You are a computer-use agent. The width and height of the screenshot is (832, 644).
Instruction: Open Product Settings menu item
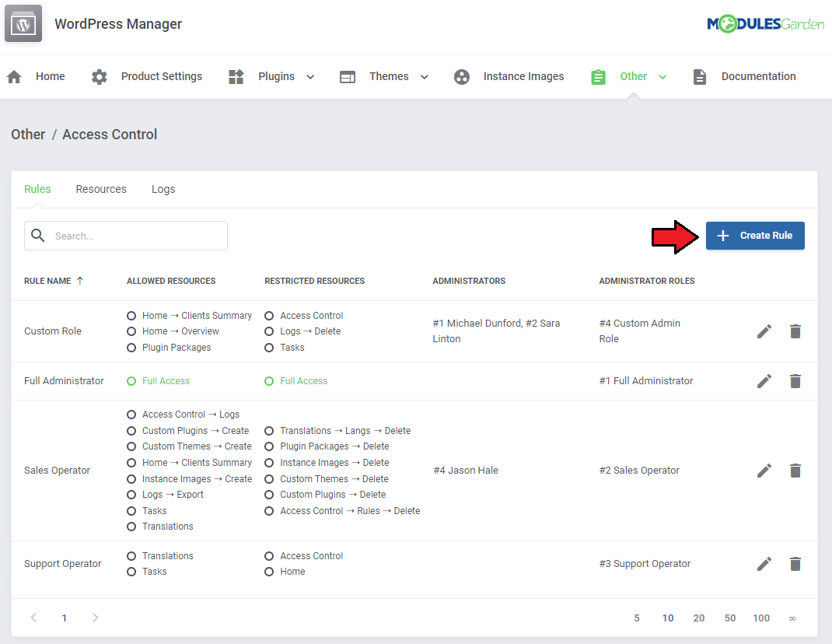click(161, 76)
